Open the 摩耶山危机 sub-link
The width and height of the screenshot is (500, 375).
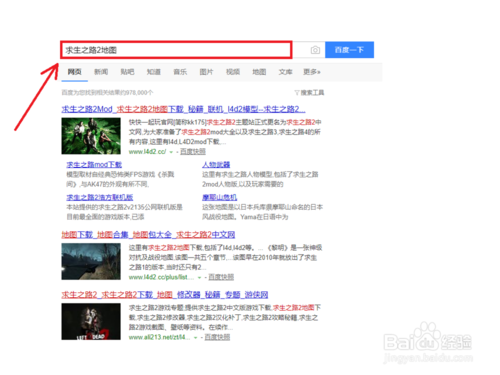coord(219,197)
